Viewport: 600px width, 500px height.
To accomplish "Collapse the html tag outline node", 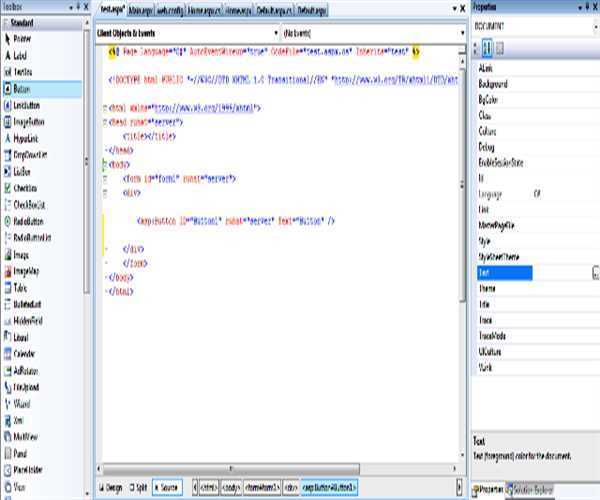I will coord(105,108).
